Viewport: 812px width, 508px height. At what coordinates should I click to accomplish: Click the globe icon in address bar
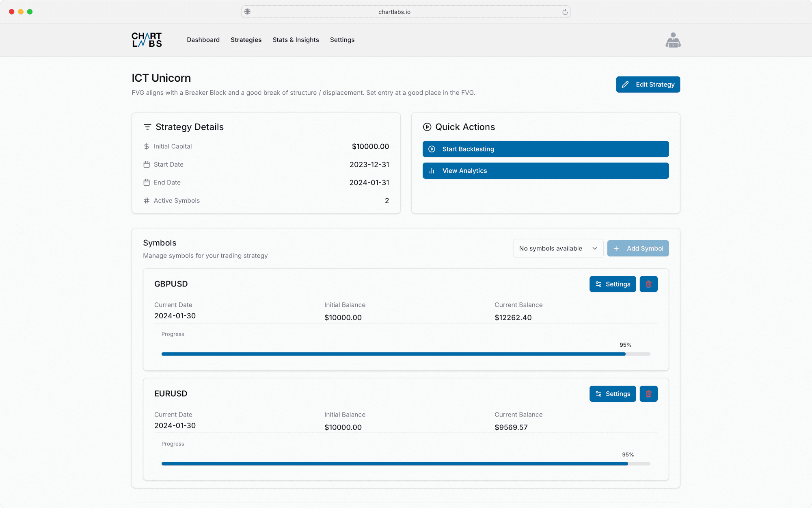(x=248, y=12)
